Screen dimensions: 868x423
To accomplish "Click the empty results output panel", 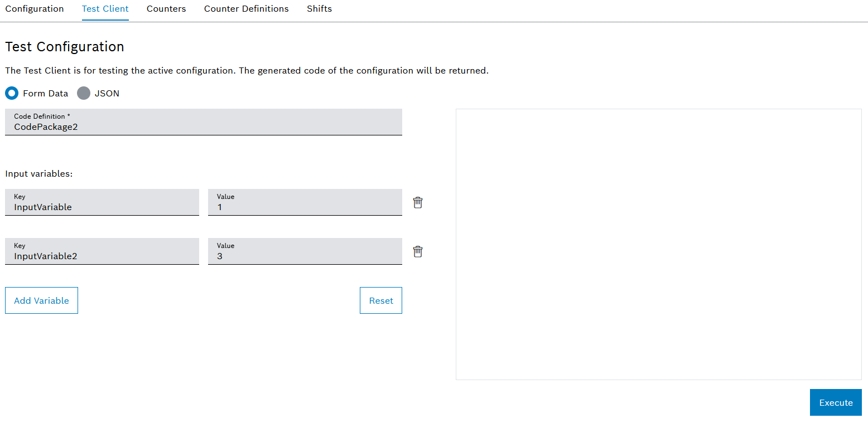I will 658,244.
